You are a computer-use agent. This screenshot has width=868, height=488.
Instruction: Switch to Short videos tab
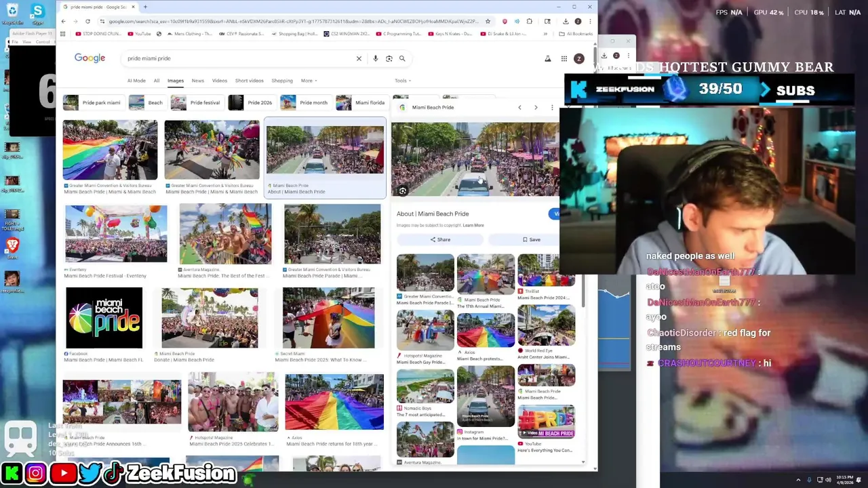[249, 81]
